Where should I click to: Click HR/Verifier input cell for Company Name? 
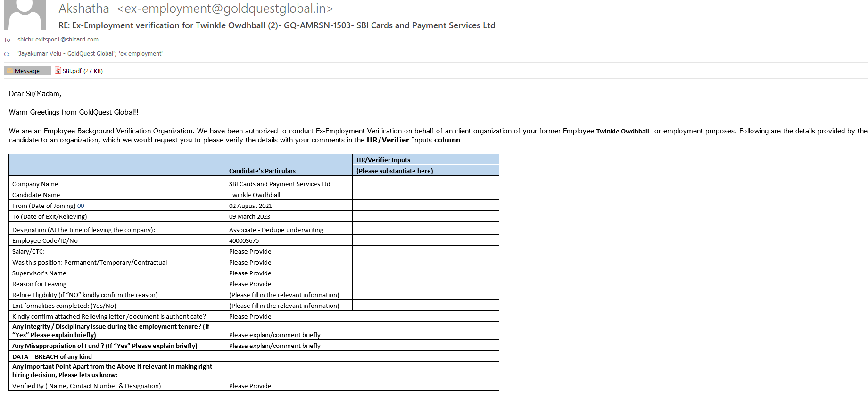point(426,182)
